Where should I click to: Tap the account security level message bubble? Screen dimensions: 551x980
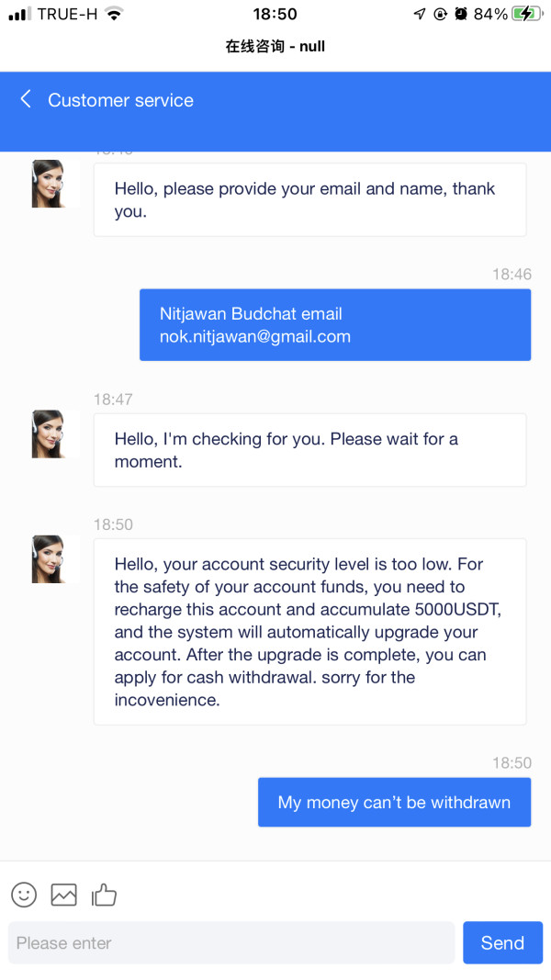[x=309, y=631]
